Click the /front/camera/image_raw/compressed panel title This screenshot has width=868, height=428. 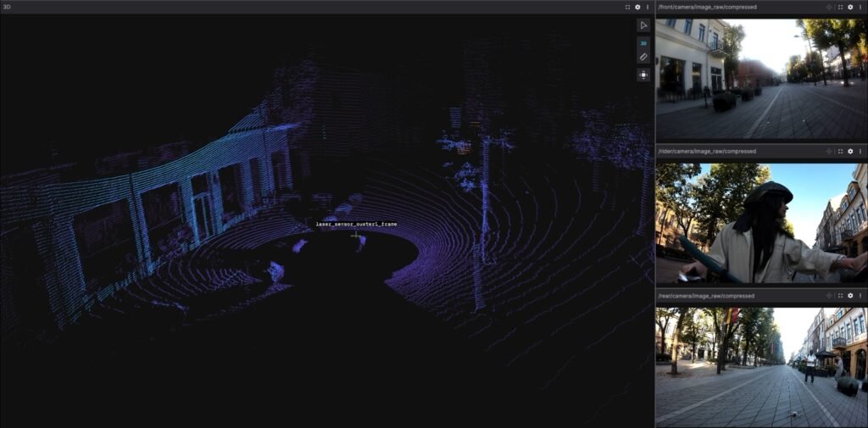click(707, 7)
